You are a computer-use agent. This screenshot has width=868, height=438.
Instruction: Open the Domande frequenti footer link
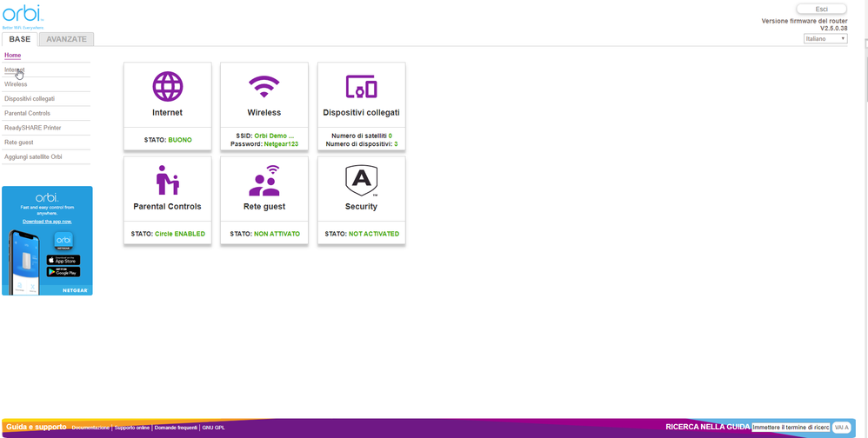[177, 428]
